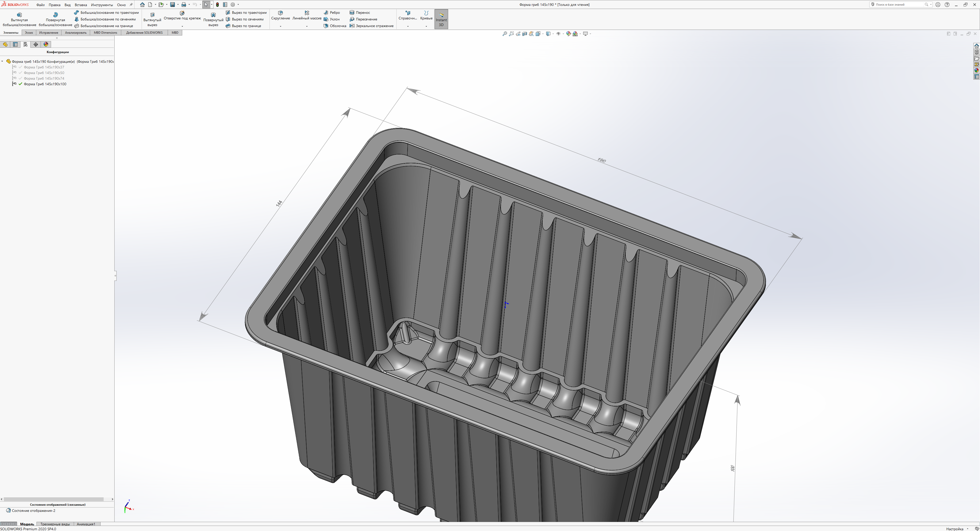Click the Section View icon
Image resolution: width=980 pixels, height=531 pixels.
[x=525, y=34]
